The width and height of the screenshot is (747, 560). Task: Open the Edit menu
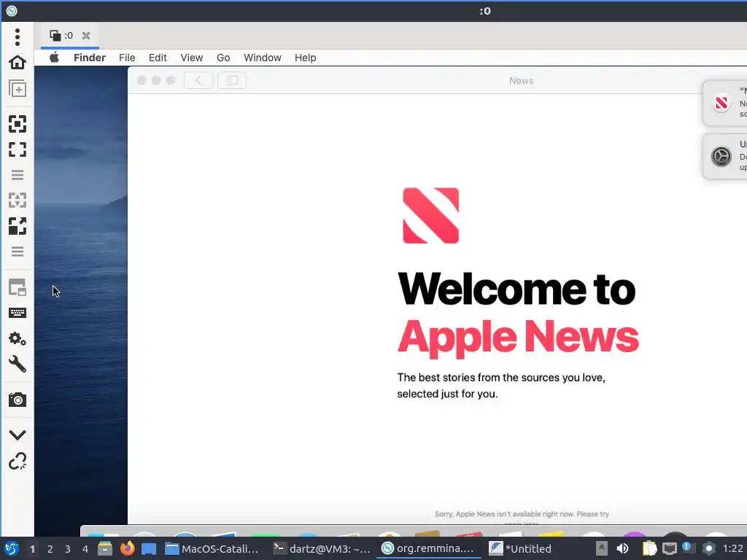tap(158, 58)
